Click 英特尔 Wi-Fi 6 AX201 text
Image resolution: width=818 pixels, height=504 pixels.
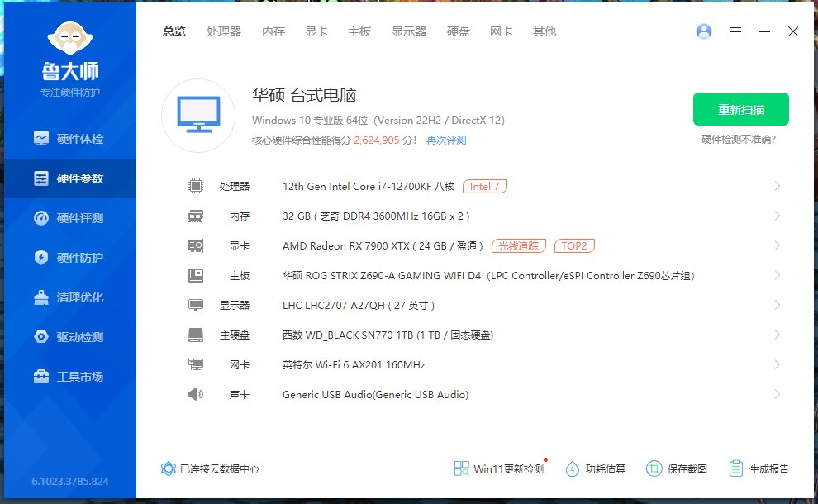[354, 364]
